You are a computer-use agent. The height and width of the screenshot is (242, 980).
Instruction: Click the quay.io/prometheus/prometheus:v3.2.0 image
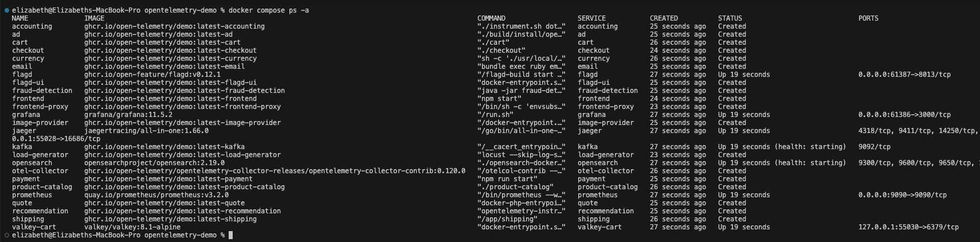[x=156, y=195]
